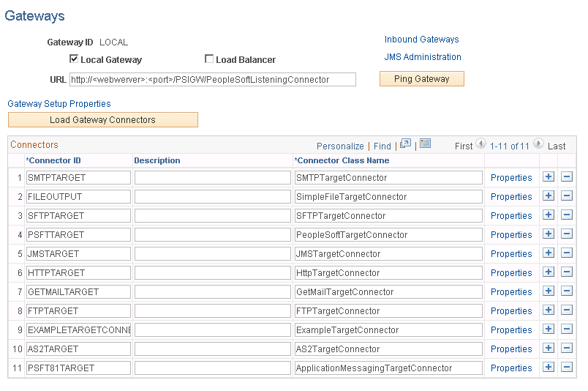Sort by Connector Class Name header
588x391 pixels.
[x=342, y=160]
